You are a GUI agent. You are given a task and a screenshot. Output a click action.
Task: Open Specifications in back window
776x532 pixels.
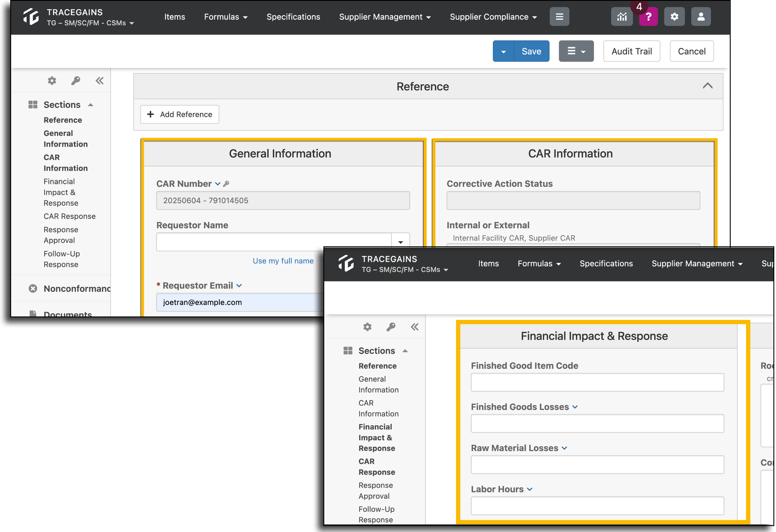pos(293,17)
